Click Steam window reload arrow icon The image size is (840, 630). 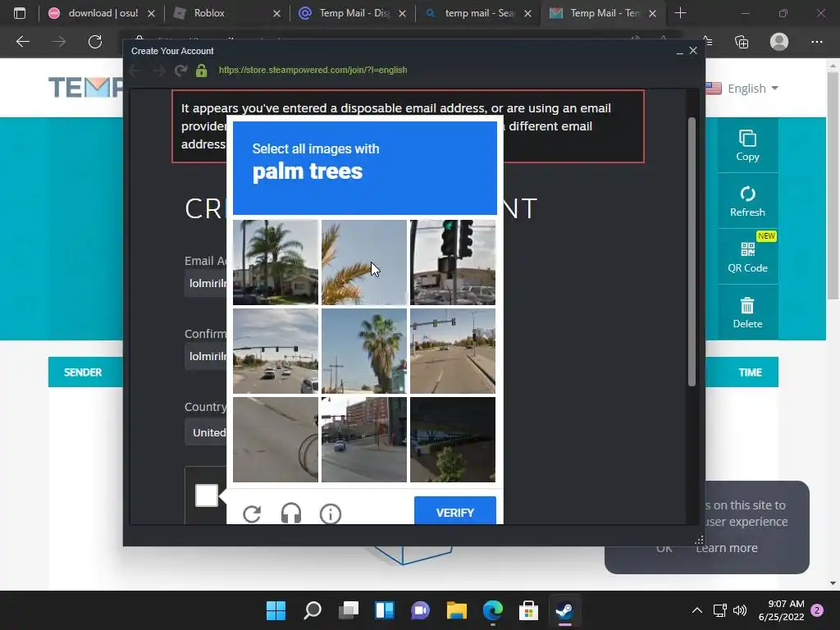click(181, 71)
